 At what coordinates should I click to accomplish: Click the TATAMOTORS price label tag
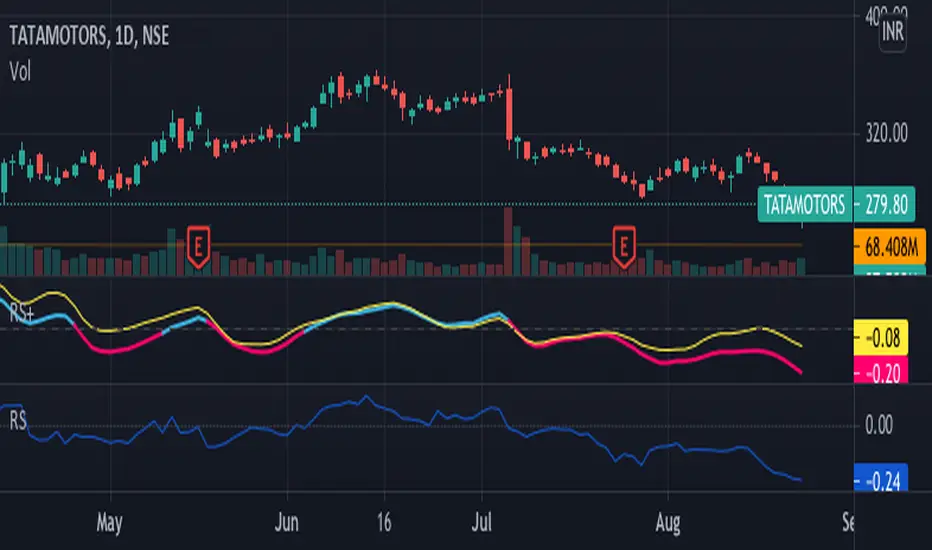coord(805,205)
